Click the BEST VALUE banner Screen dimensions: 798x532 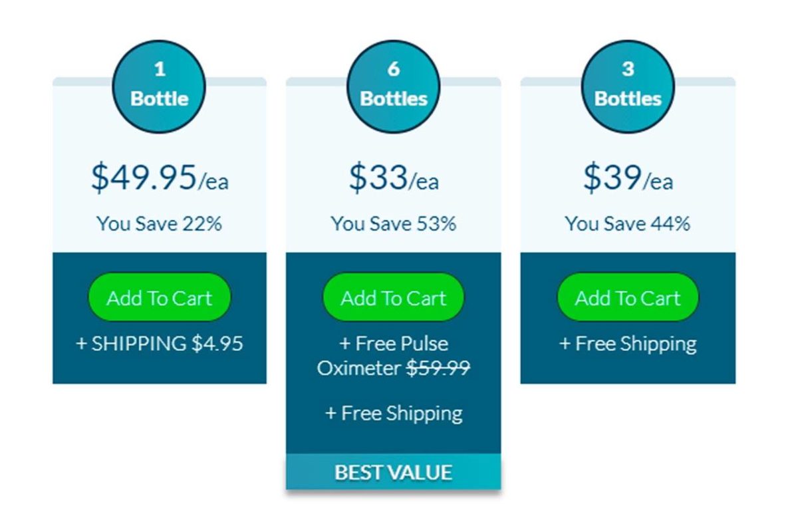[x=394, y=472]
